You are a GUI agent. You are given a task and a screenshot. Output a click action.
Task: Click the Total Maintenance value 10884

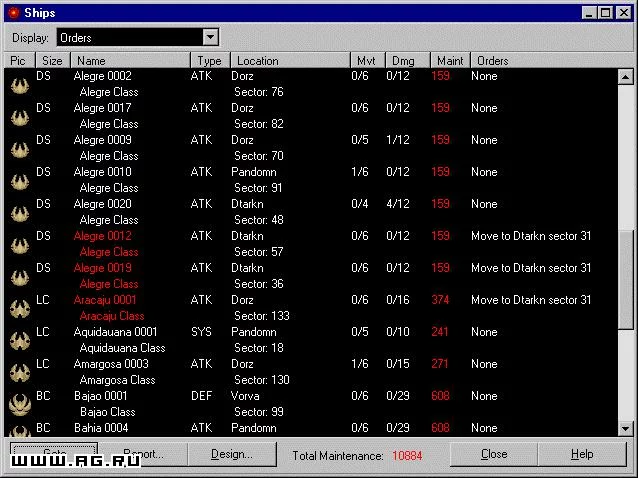[x=407, y=456]
